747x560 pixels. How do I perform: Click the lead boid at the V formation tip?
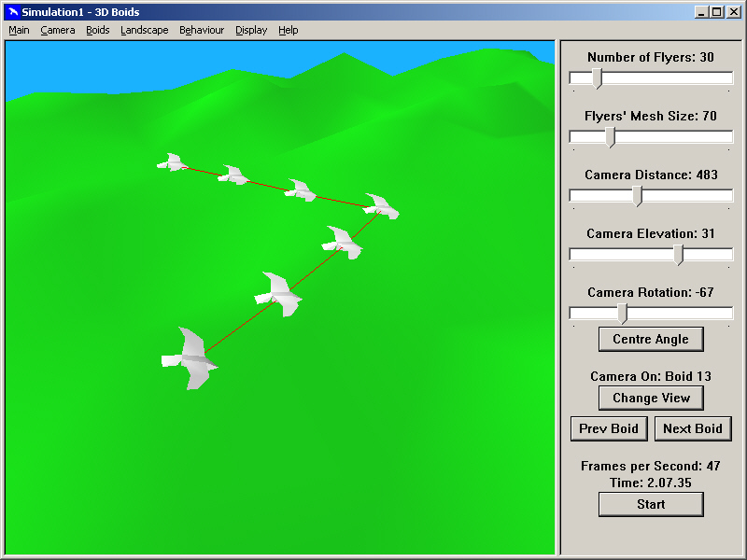(x=381, y=206)
